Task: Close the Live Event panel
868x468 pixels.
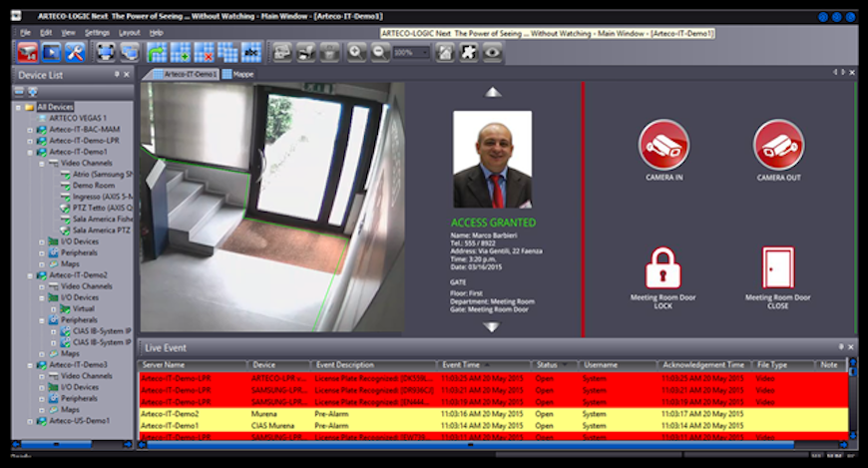Action: tap(851, 346)
